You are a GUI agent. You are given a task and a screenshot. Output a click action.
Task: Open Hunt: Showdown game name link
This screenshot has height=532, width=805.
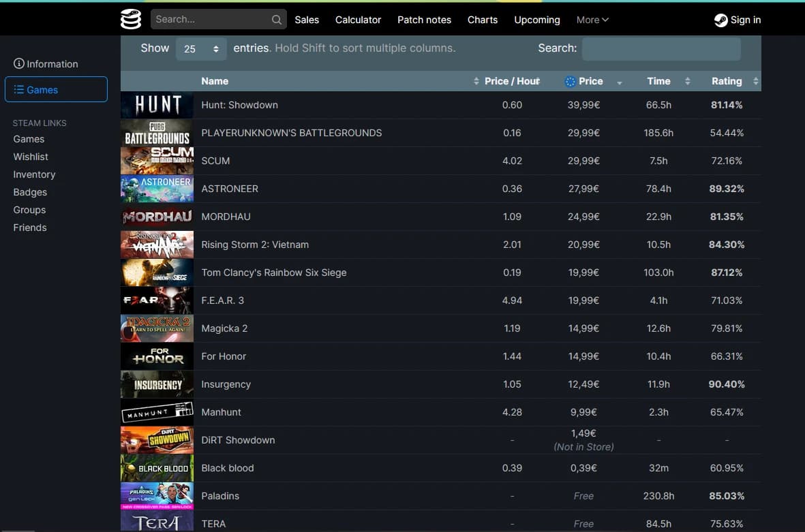(239, 105)
